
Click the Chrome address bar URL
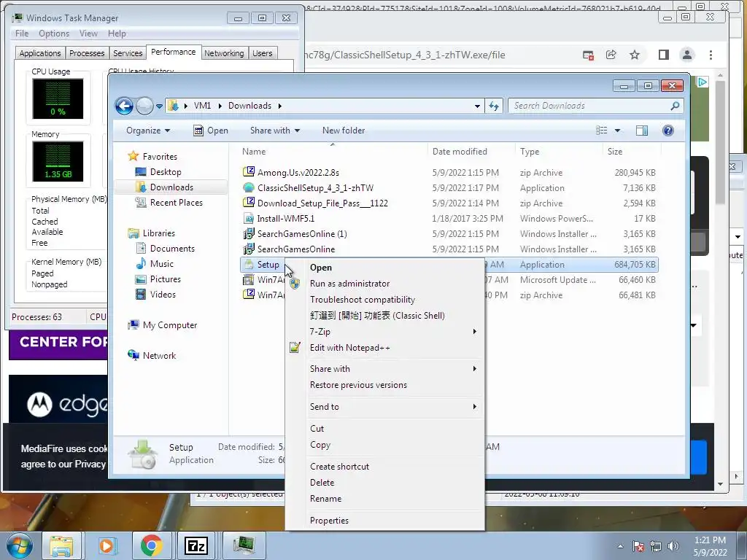[405, 55]
